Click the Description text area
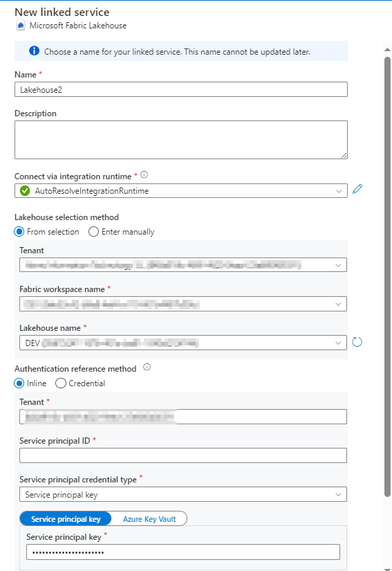The image size is (392, 571). pos(181,140)
